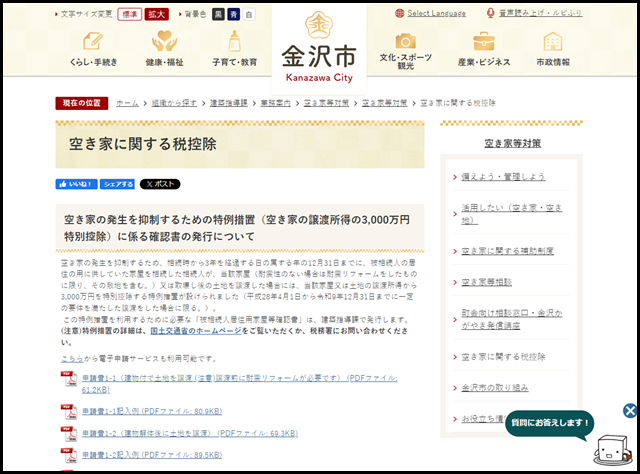Viewport: 640px width, 474px height.
Task: Open こちら electronic application link
Action: click(72, 359)
